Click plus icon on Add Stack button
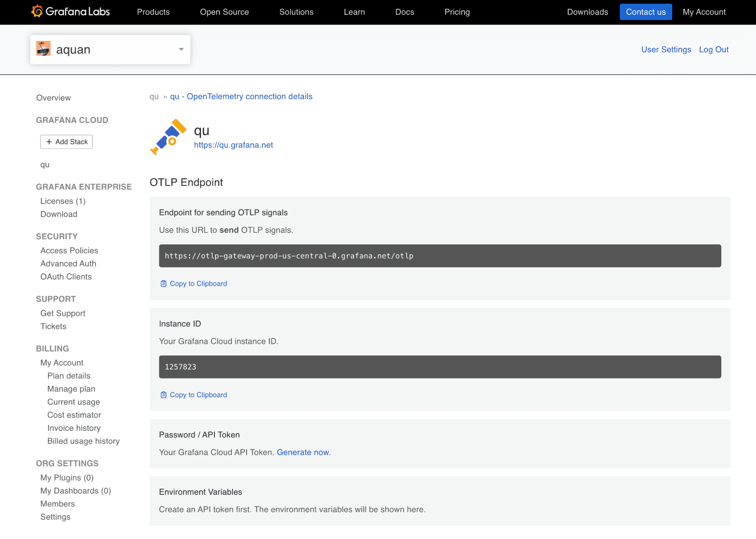 click(x=49, y=142)
